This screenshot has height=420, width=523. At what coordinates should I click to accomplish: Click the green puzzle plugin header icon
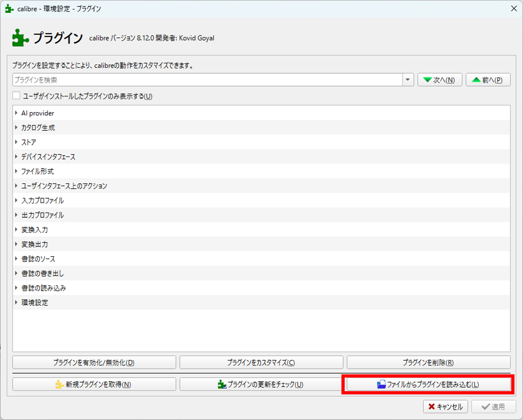(20, 38)
